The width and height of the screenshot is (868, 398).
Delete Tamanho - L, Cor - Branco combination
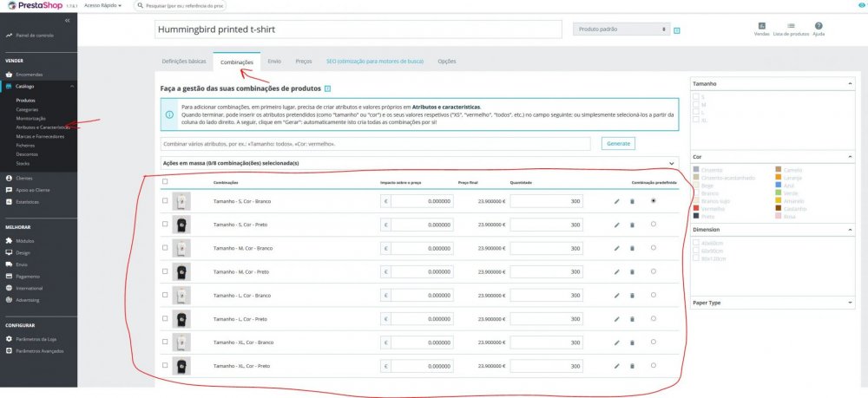tap(632, 296)
